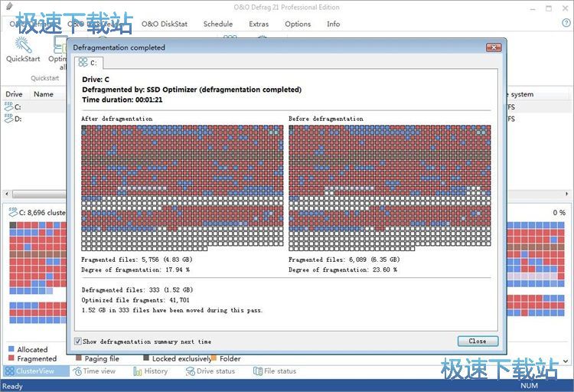Click the Before defragmentation cluster map

pos(390,188)
